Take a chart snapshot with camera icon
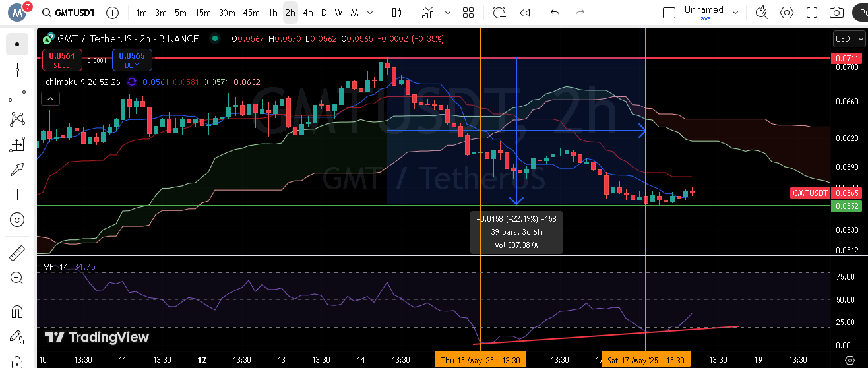 pyautogui.click(x=836, y=13)
